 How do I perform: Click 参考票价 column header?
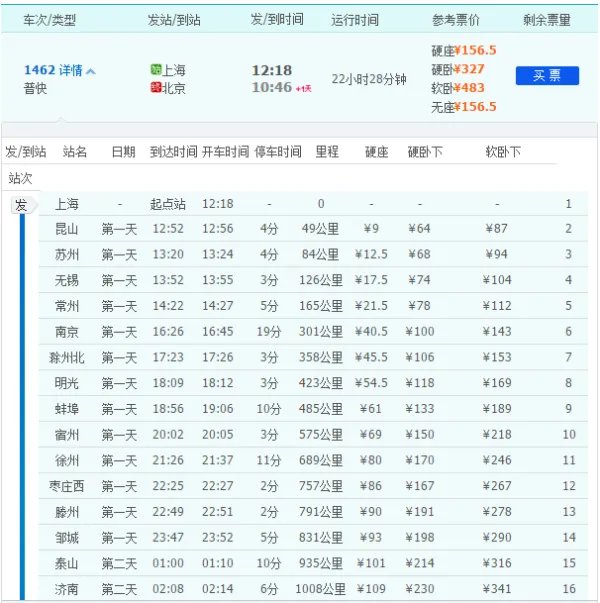(x=456, y=20)
